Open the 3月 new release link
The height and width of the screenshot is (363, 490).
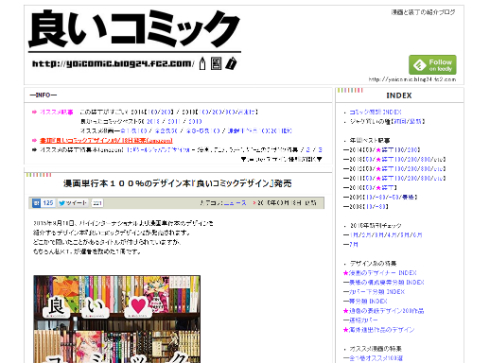tap(379, 235)
